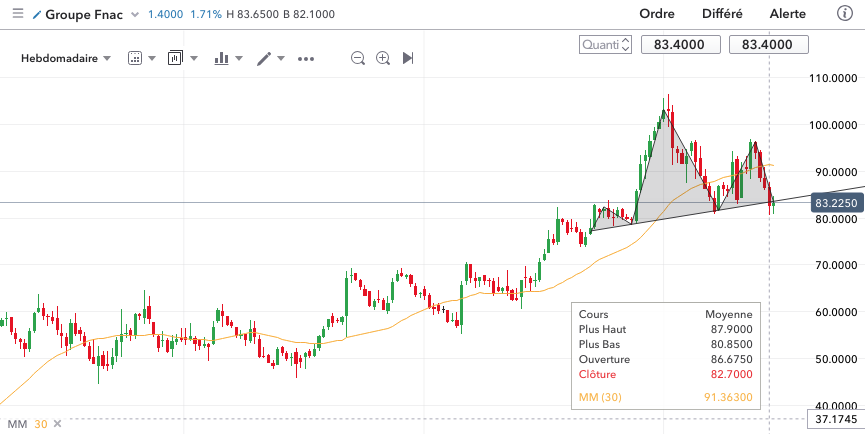Image resolution: width=865 pixels, height=434 pixels.
Task: Click the Plus Bas value 80.8500
Action: coord(731,345)
